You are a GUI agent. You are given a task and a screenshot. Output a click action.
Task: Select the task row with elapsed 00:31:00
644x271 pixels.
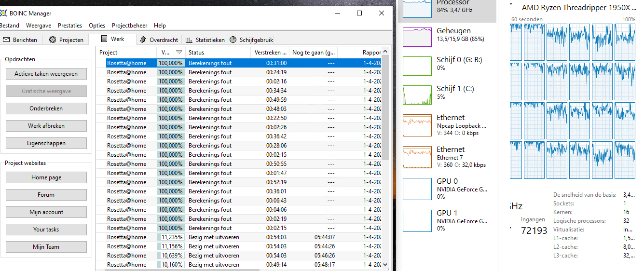[239, 63]
